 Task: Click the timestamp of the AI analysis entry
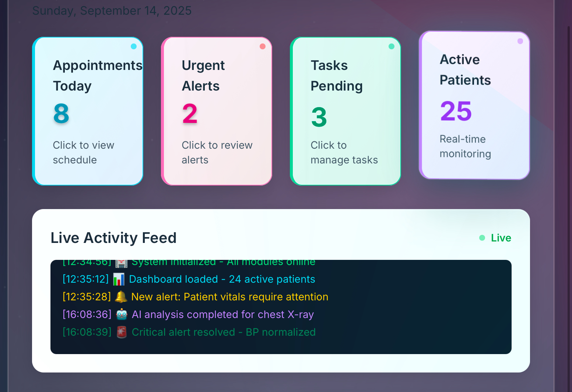tap(87, 314)
